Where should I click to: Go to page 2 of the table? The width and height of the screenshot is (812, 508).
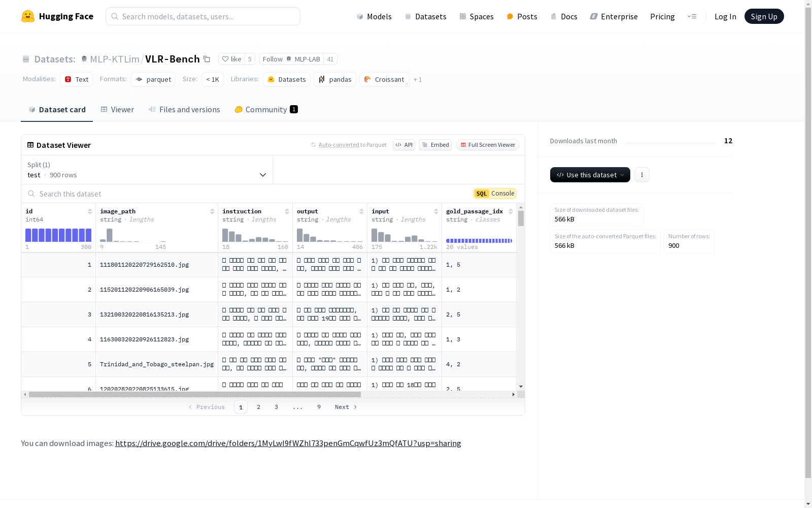tap(259, 407)
